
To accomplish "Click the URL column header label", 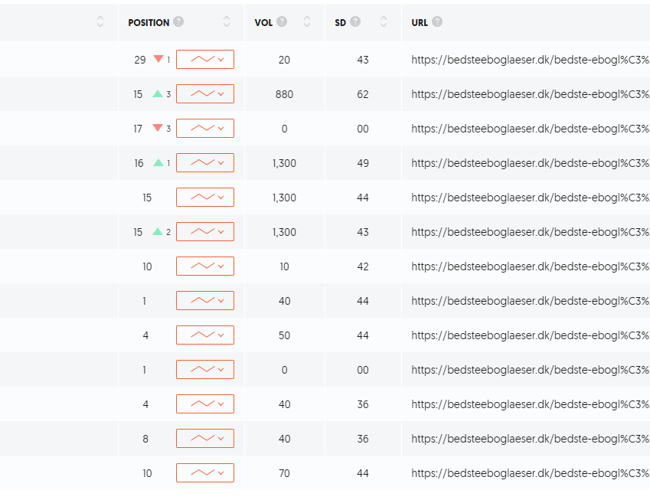I will pyautogui.click(x=419, y=22).
